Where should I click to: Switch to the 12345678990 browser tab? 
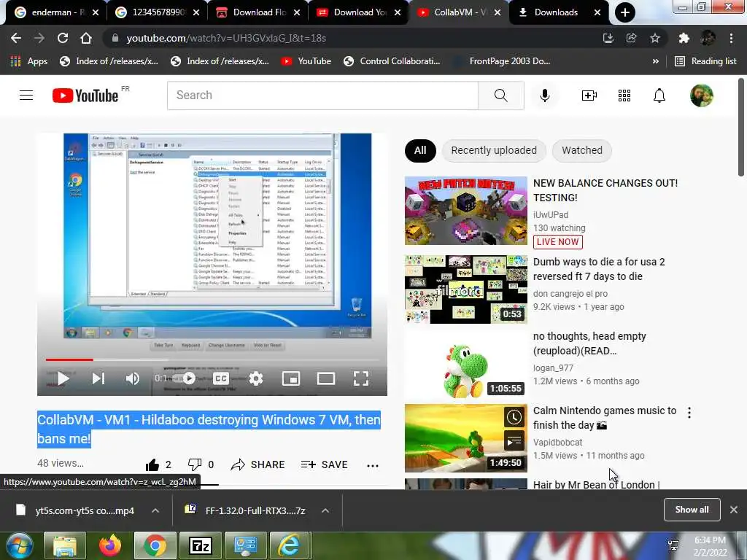[158, 12]
